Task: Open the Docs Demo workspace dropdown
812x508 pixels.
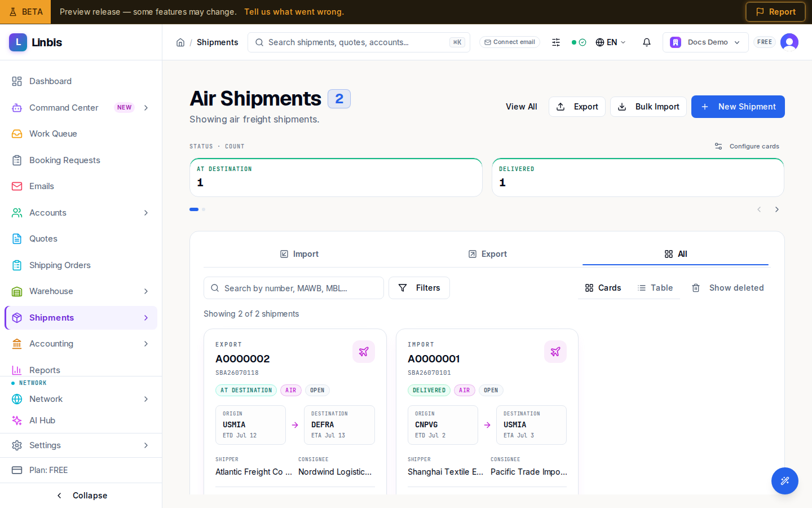Action: click(705, 42)
